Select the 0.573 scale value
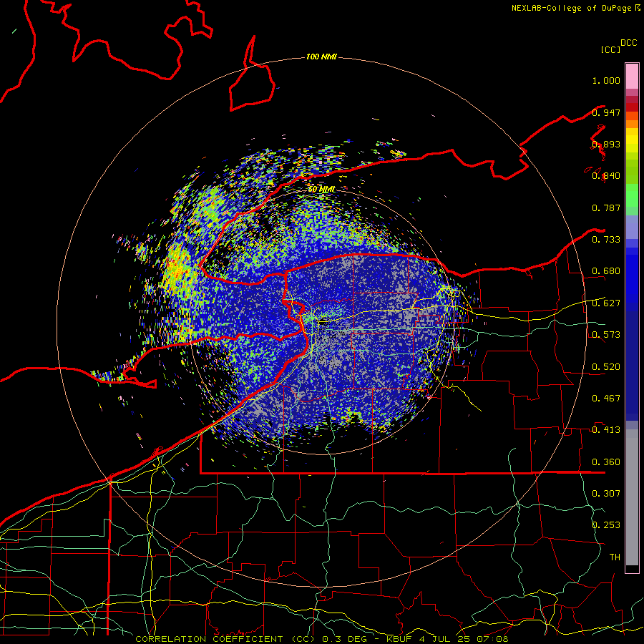Viewport: 644px width, 644px height. (x=606, y=335)
